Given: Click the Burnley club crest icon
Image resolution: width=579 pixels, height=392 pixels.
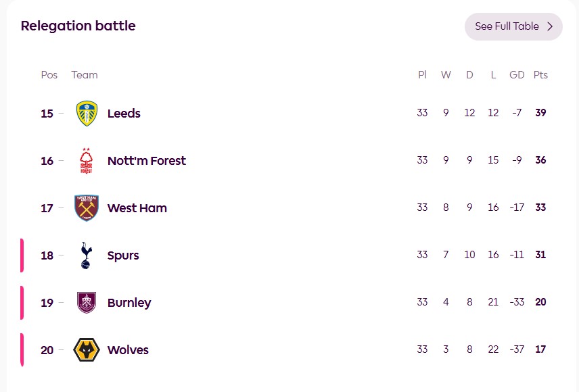Looking at the screenshot, I should tap(87, 303).
